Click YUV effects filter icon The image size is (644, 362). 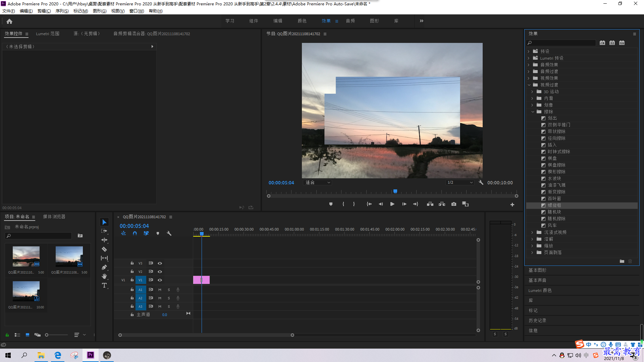pos(622,43)
